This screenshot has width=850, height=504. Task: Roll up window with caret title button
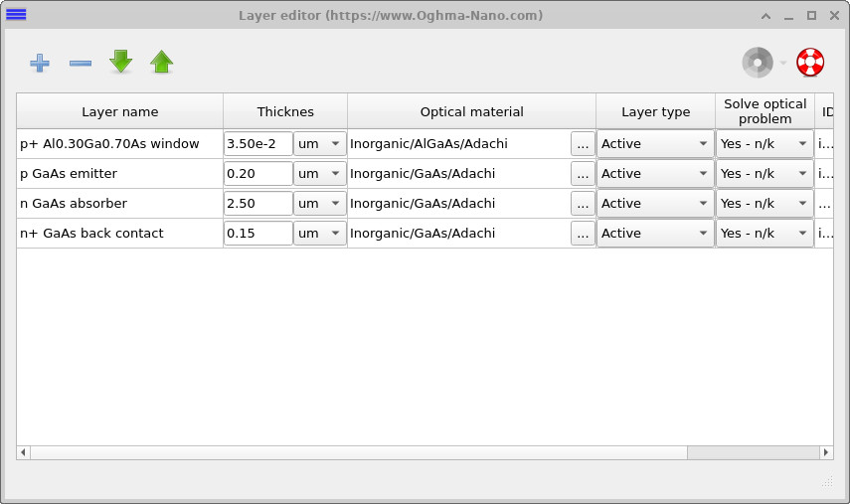(765, 16)
